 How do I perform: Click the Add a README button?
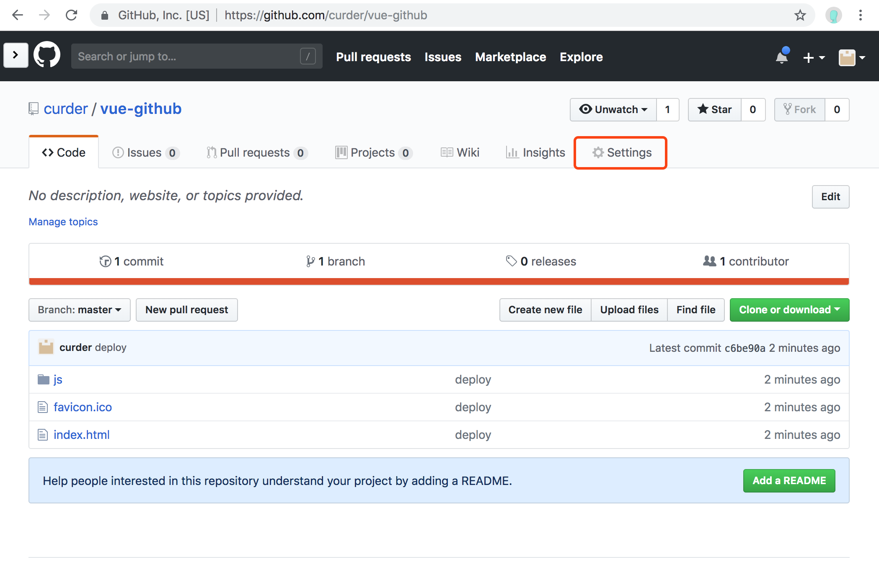(789, 481)
